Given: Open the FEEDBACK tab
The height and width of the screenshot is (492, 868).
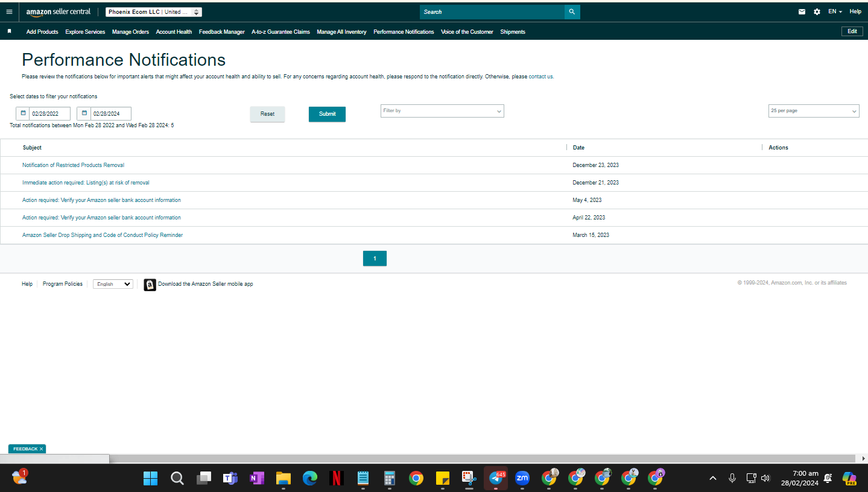Looking at the screenshot, I should tap(27, 449).
